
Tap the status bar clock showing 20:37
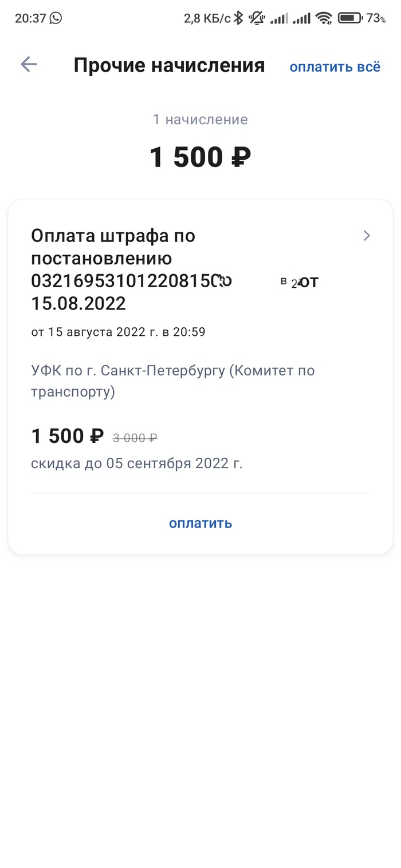(x=30, y=18)
